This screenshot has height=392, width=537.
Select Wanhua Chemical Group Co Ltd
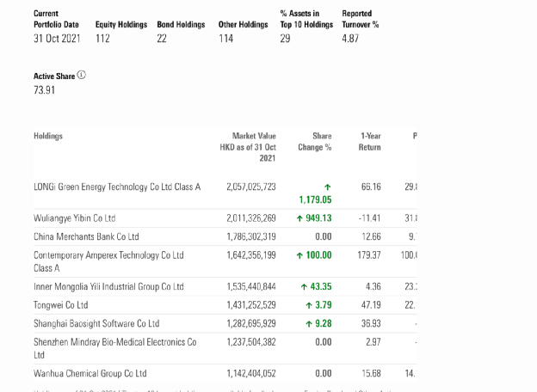[90, 374]
